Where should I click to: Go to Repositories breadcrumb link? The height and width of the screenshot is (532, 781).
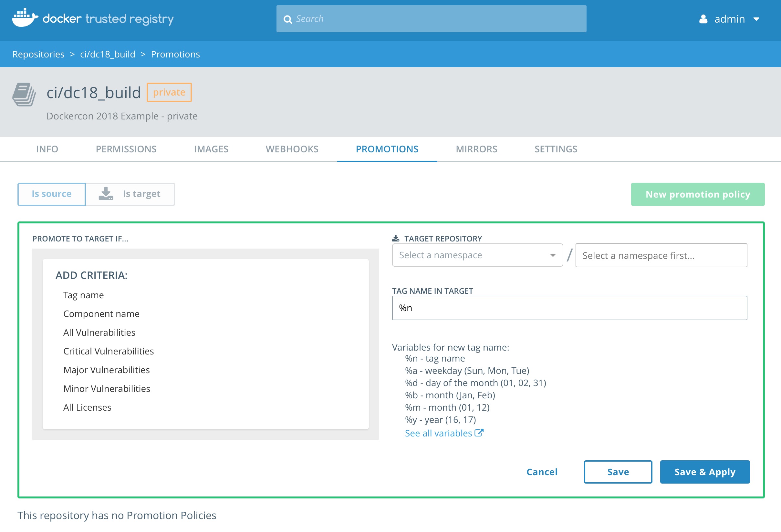pyautogui.click(x=38, y=54)
